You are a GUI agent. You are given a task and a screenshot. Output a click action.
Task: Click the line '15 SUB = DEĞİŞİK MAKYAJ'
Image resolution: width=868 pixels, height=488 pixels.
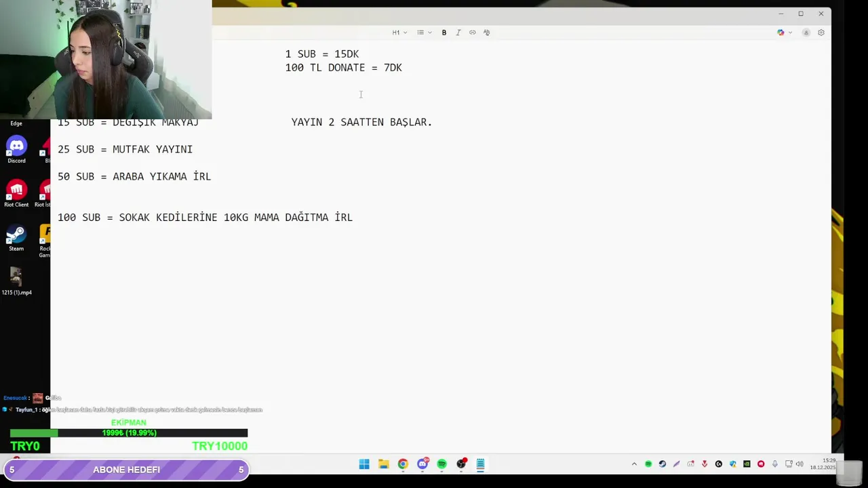128,123
